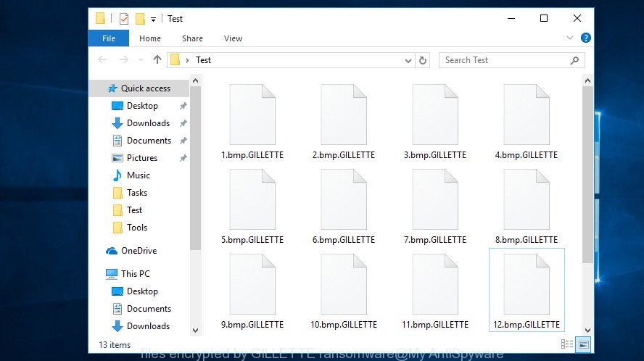The width and height of the screenshot is (644, 361).
Task: Click the folder icon in title bar
Action: pyautogui.click(x=100, y=18)
